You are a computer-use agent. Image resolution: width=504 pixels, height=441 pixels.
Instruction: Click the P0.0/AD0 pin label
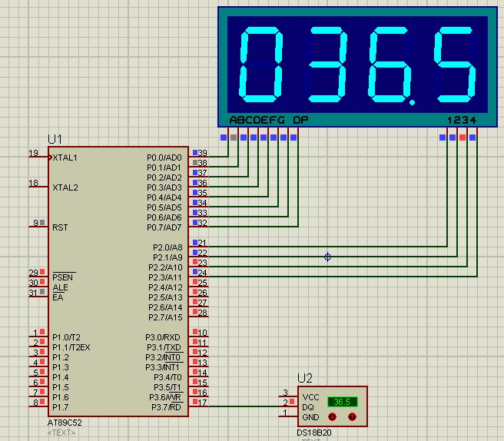coord(164,157)
